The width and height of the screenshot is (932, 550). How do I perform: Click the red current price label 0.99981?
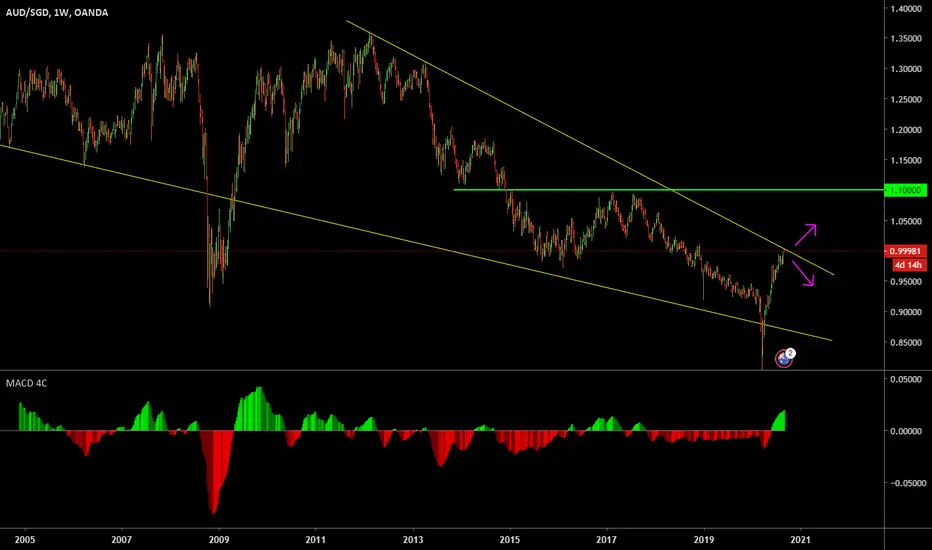click(x=905, y=251)
